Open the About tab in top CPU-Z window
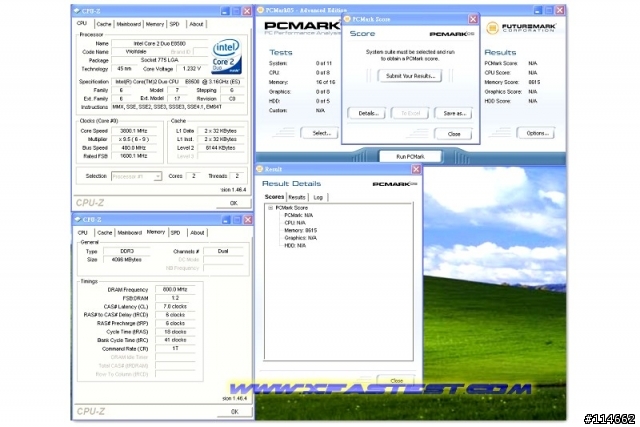This screenshot has height=427, width=640. (x=196, y=24)
